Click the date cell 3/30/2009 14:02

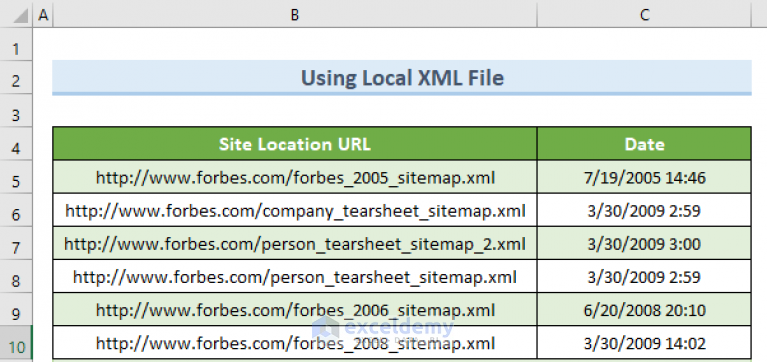click(644, 343)
